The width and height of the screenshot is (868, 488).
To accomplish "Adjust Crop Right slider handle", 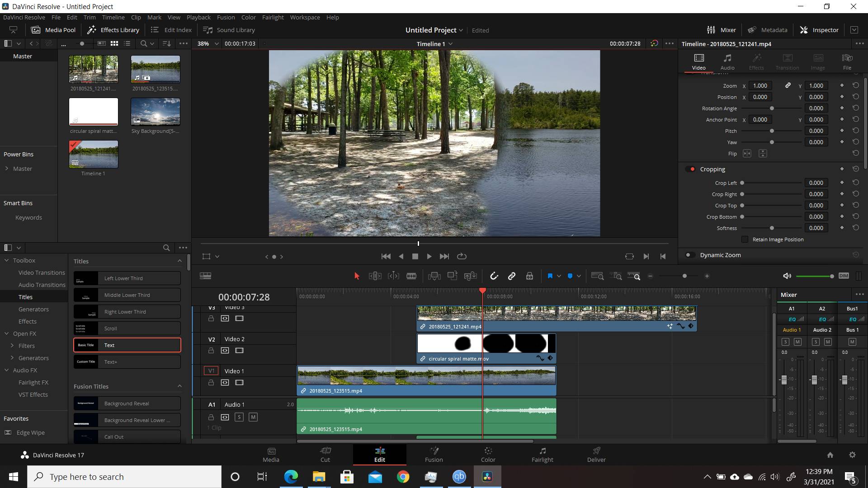I will click(x=742, y=194).
